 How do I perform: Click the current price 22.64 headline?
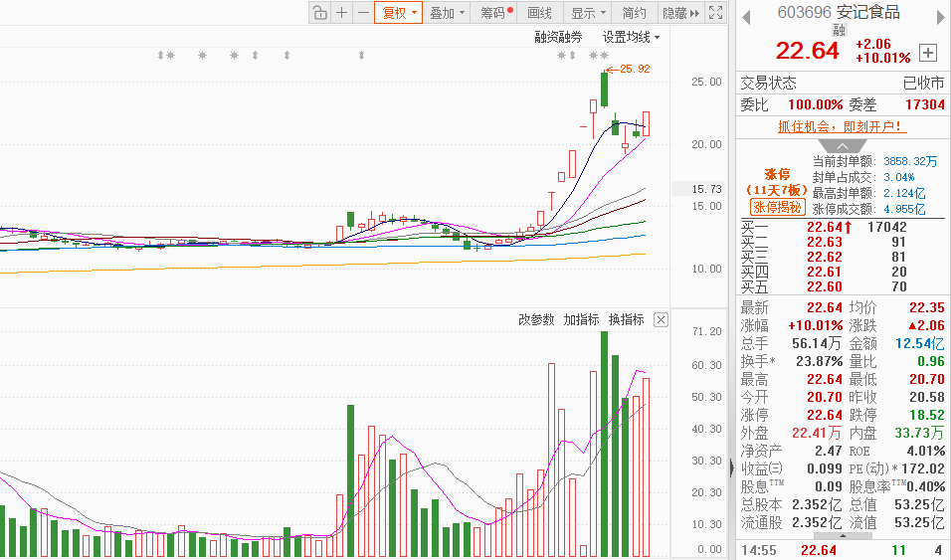click(808, 51)
